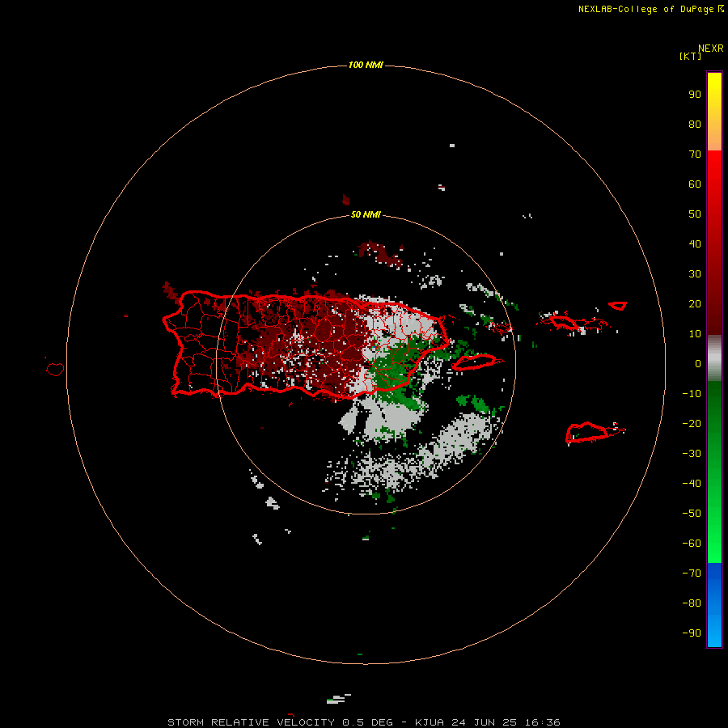Viewport: 728px width, 728px height.
Task: Click the large island outline southeast of the 50 NMI ring
Action: click(587, 432)
